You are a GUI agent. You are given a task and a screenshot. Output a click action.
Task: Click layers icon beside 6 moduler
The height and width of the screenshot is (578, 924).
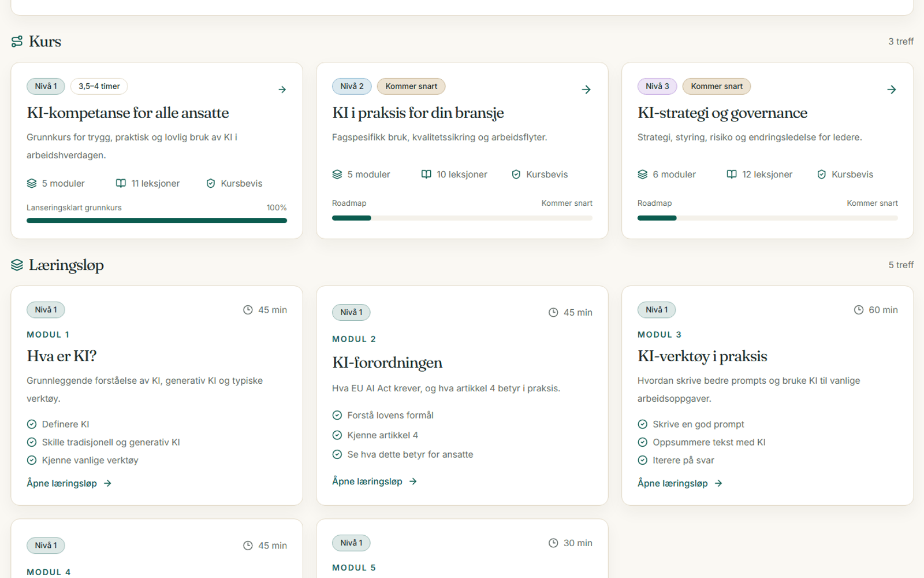coord(643,175)
